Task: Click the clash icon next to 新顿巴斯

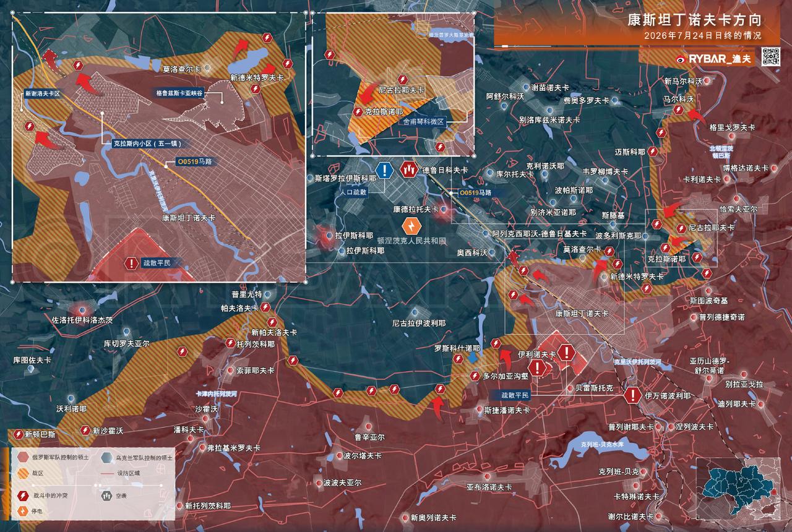Action: [18, 434]
